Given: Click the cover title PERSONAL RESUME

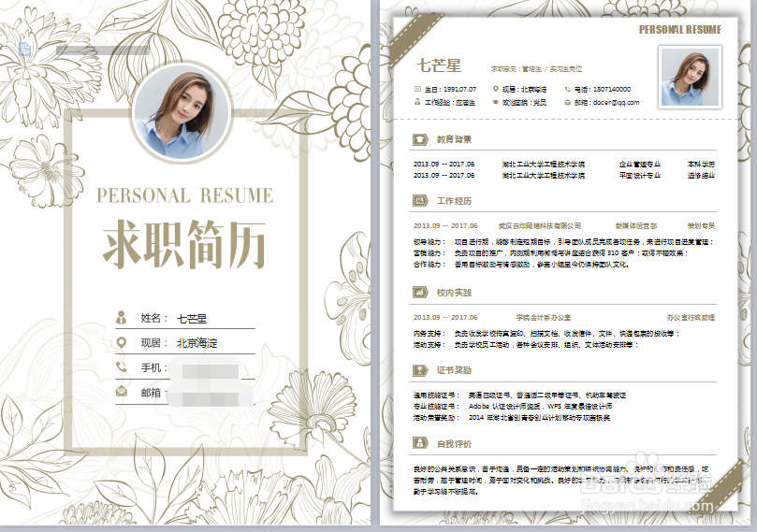Looking at the screenshot, I should pyautogui.click(x=184, y=195).
